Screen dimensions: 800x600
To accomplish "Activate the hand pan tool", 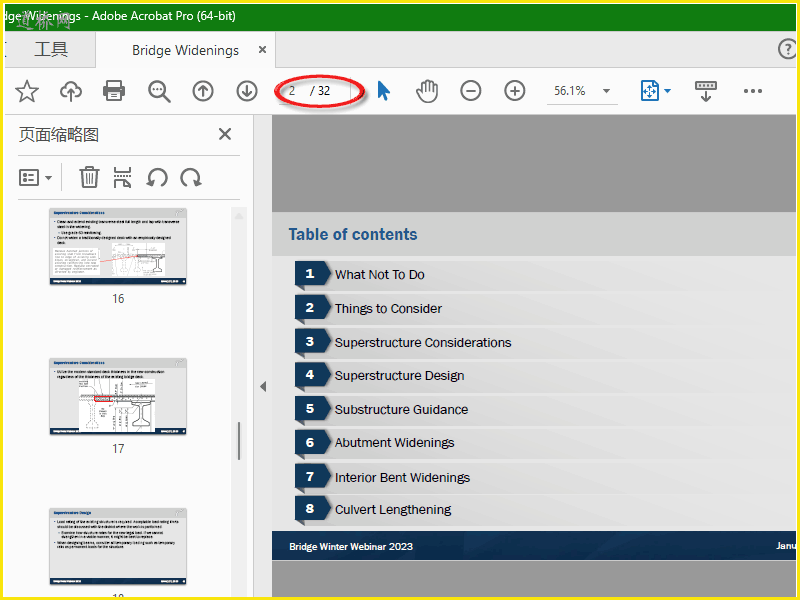I will [x=427, y=91].
